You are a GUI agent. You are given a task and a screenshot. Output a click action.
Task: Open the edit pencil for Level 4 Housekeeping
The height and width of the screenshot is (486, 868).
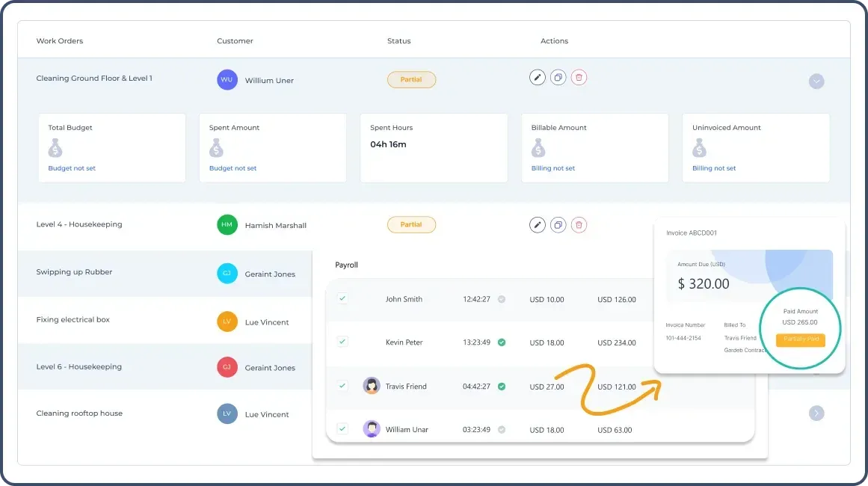tap(538, 224)
